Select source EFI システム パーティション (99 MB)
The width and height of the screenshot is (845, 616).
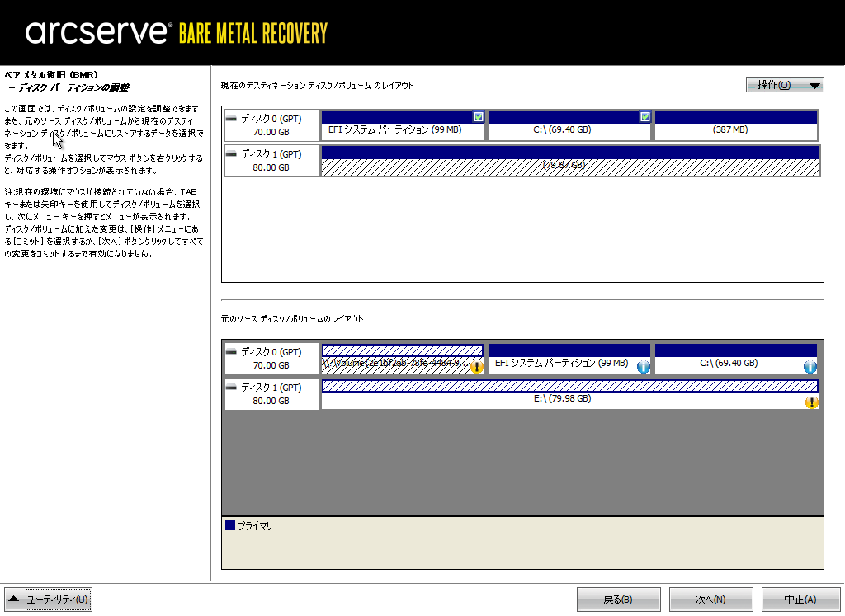click(569, 359)
